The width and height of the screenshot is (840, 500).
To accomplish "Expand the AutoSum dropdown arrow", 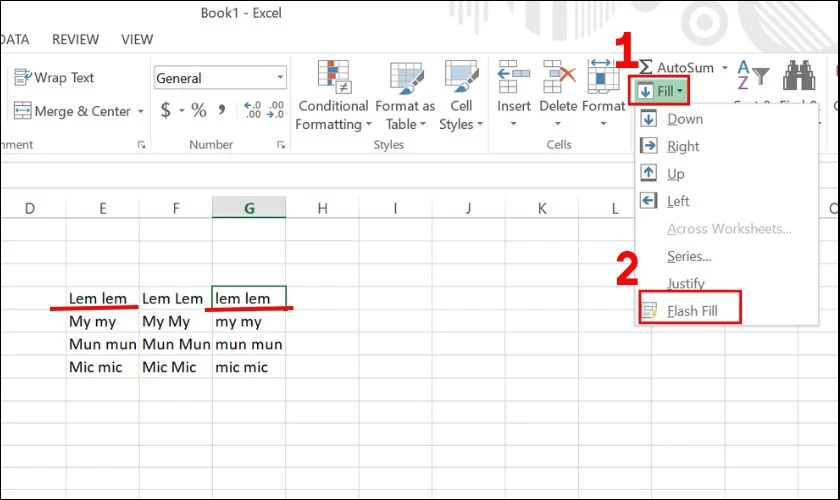I will [724, 68].
